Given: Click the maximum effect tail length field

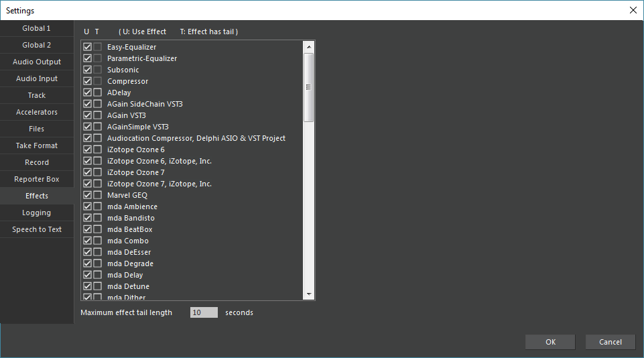Looking at the screenshot, I should click(204, 312).
